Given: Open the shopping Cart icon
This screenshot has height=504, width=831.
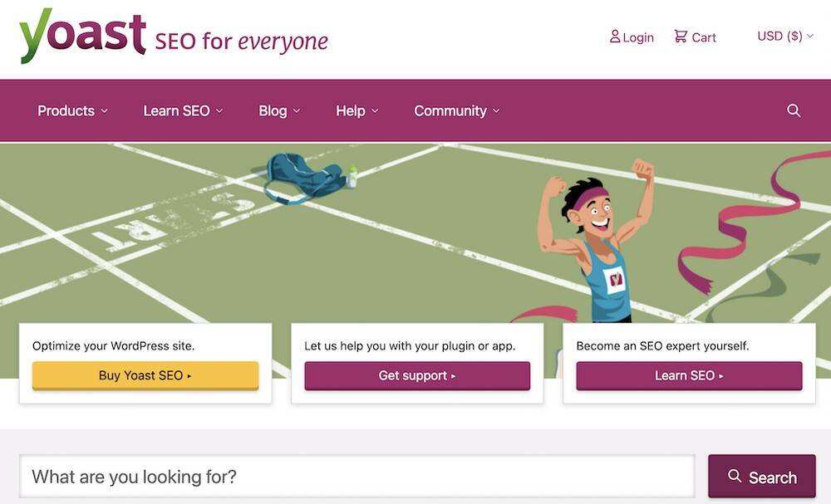Looking at the screenshot, I should (x=681, y=37).
